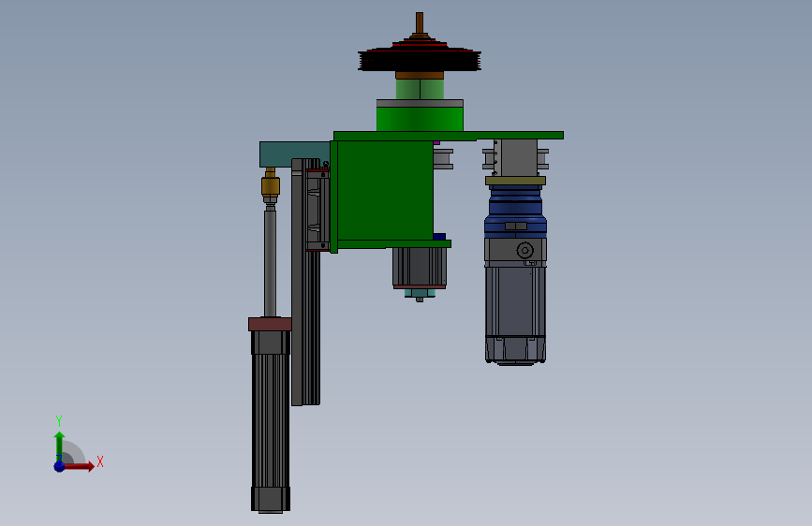This screenshot has height=526, width=812.
Task: Select the long black cylinder body
Action: point(271,422)
